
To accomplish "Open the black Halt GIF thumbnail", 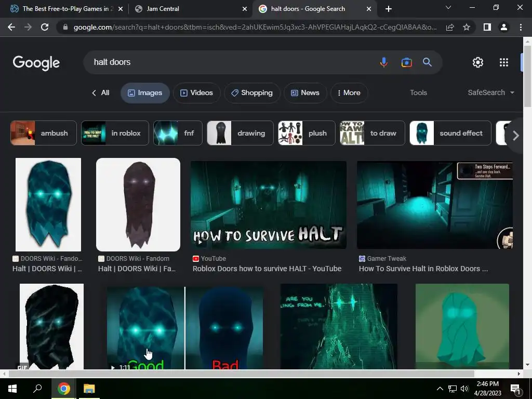I will [x=51, y=326].
